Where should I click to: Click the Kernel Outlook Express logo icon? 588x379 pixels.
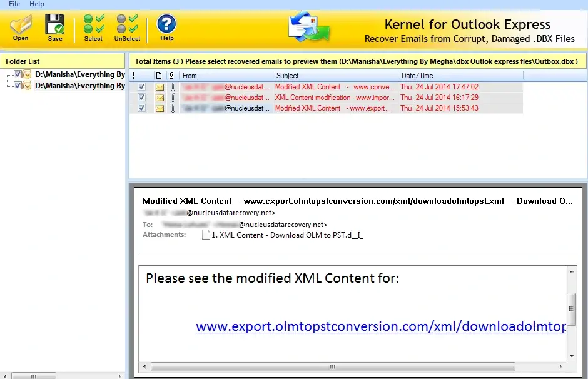coord(308,26)
